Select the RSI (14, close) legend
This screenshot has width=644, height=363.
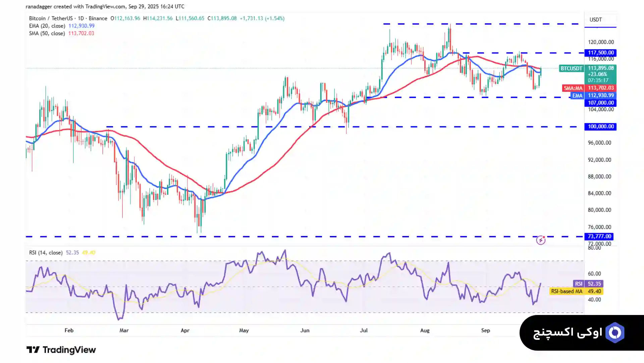46,253
